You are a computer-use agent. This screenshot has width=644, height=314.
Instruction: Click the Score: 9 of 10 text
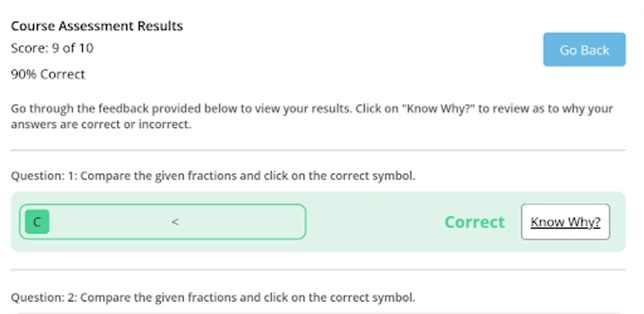point(52,48)
